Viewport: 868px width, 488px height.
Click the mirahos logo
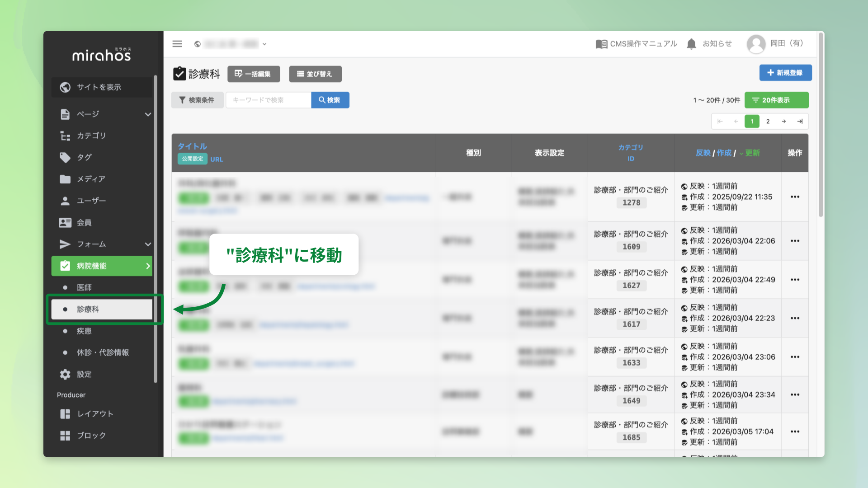[102, 55]
